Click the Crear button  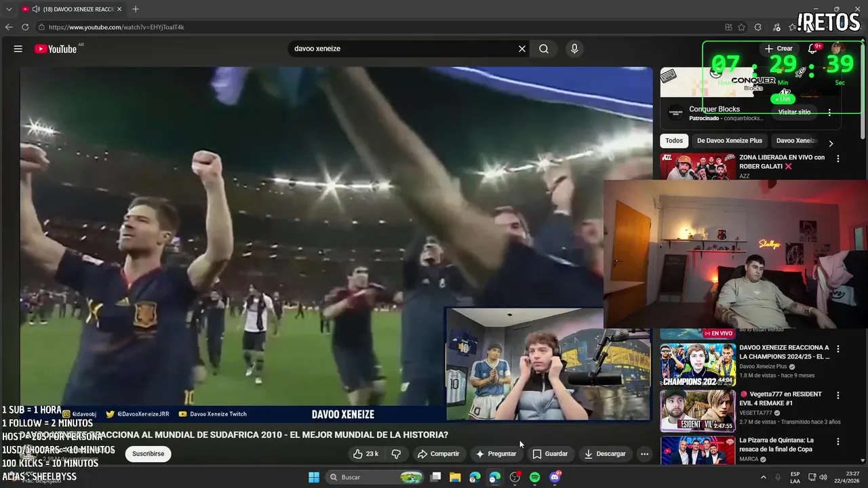(x=778, y=49)
